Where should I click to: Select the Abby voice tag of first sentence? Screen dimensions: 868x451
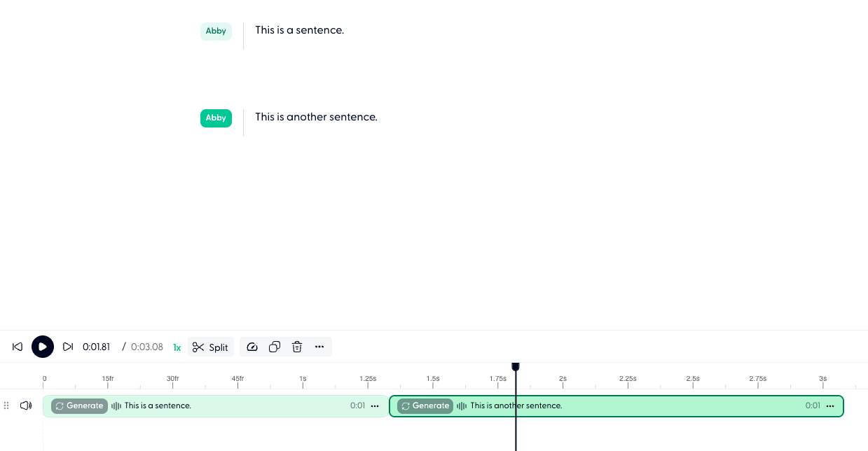click(x=216, y=31)
